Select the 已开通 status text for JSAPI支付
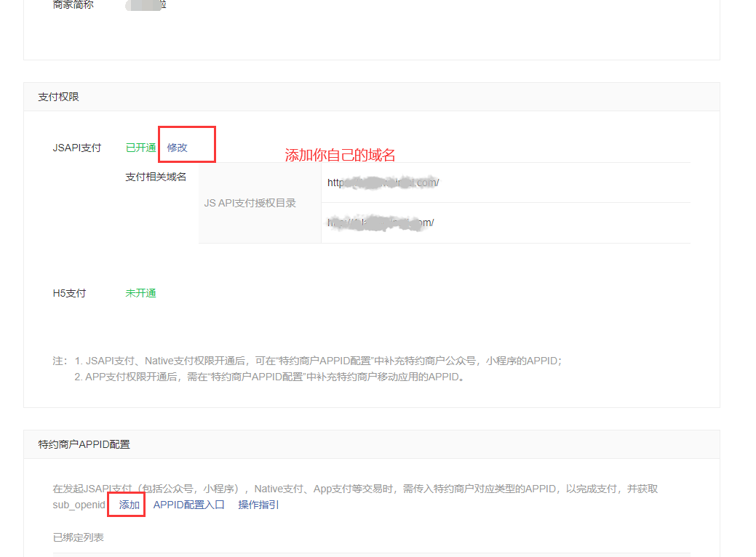Image resolution: width=756 pixels, height=557 pixels. tap(140, 148)
